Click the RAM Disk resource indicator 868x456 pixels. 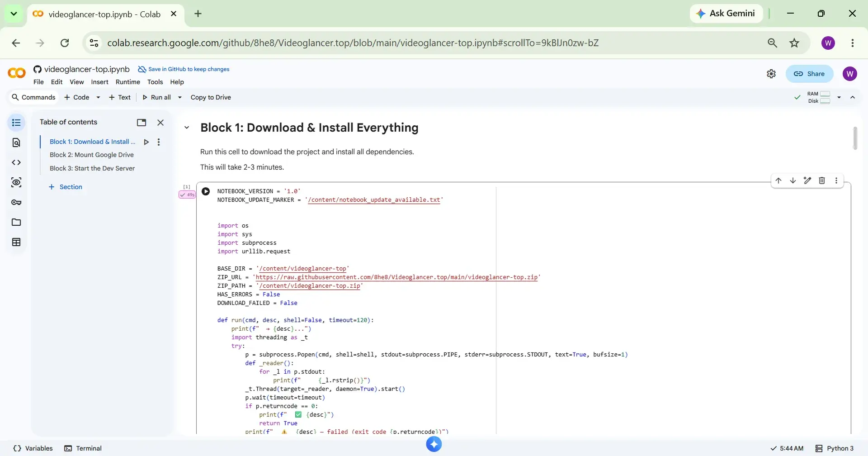pos(819,97)
